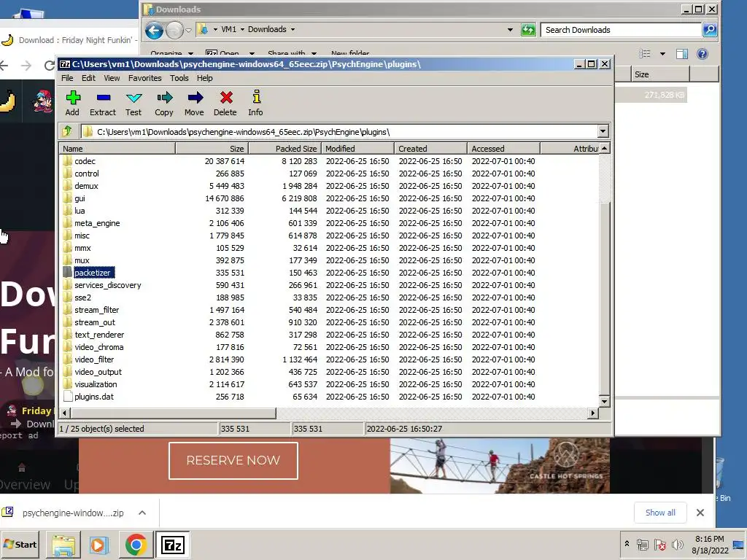Sort by the Name column header

click(x=117, y=149)
